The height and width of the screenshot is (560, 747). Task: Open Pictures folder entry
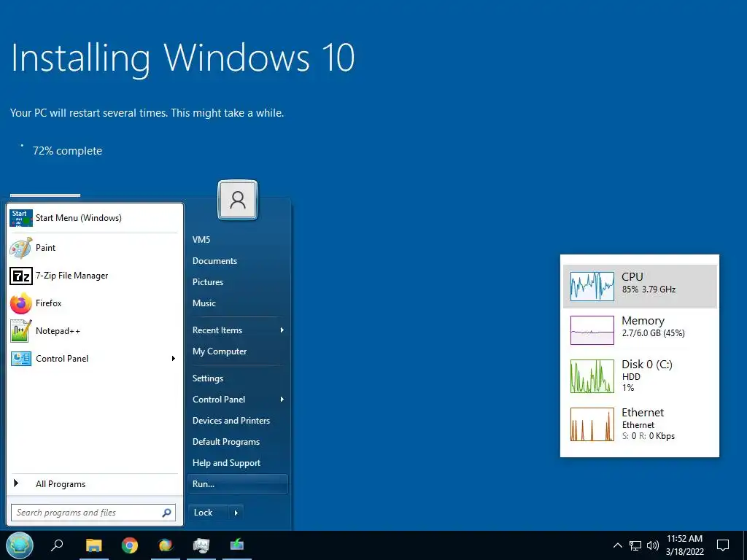pyautogui.click(x=208, y=282)
